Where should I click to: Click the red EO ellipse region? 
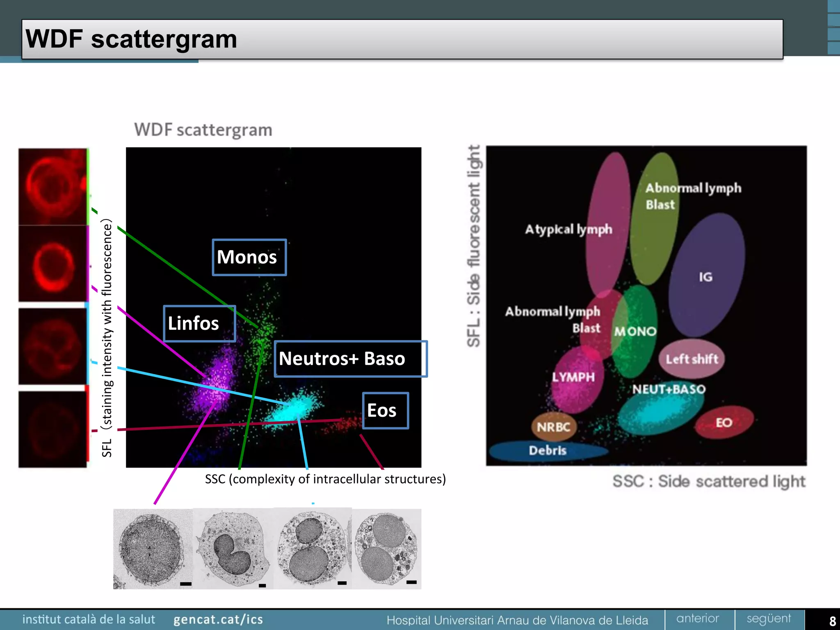(x=724, y=422)
